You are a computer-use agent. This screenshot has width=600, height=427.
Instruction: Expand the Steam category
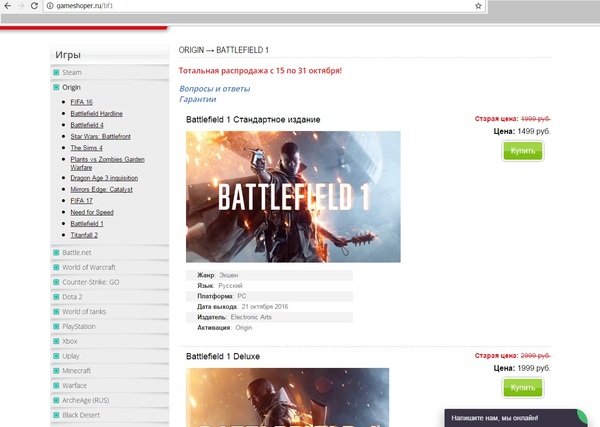(x=72, y=72)
